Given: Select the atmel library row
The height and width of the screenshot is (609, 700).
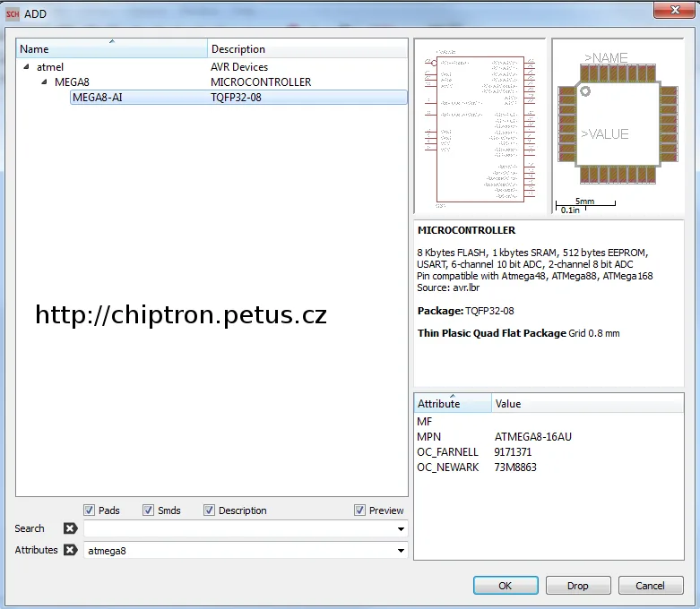Looking at the screenshot, I should pyautogui.click(x=212, y=67).
